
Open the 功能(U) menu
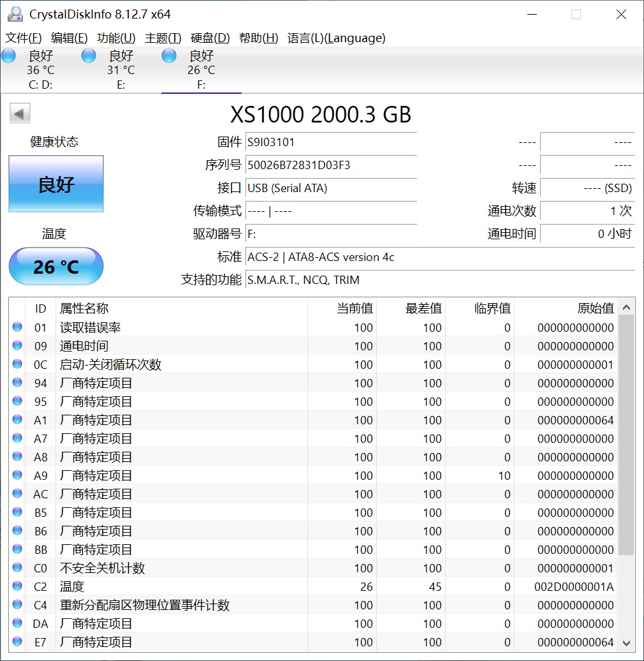116,38
